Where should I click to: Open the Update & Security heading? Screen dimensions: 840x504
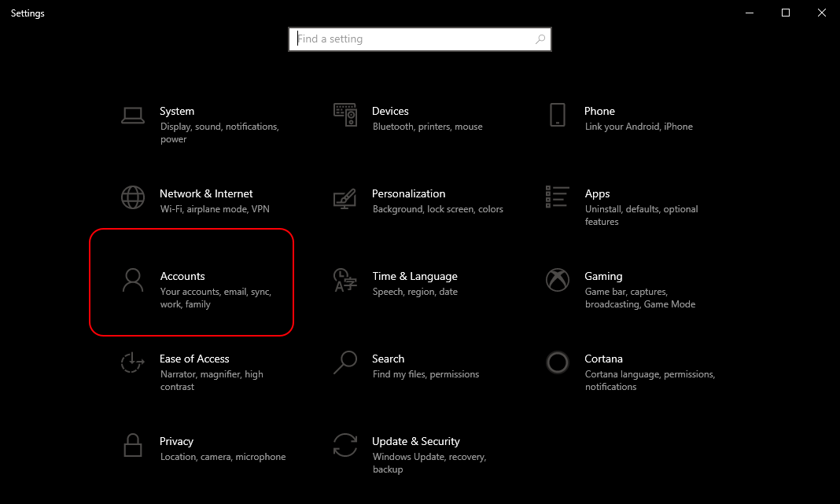416,441
